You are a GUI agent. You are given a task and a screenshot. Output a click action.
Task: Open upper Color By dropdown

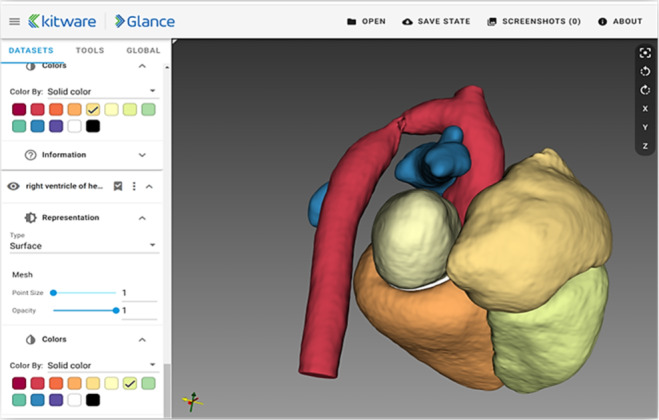[x=103, y=91]
